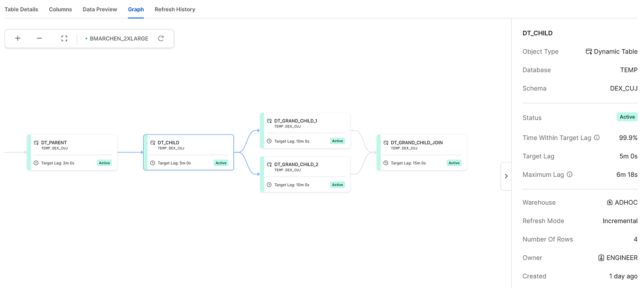Click the refresh graph icon
The width and height of the screenshot is (644, 288).
[x=161, y=38]
